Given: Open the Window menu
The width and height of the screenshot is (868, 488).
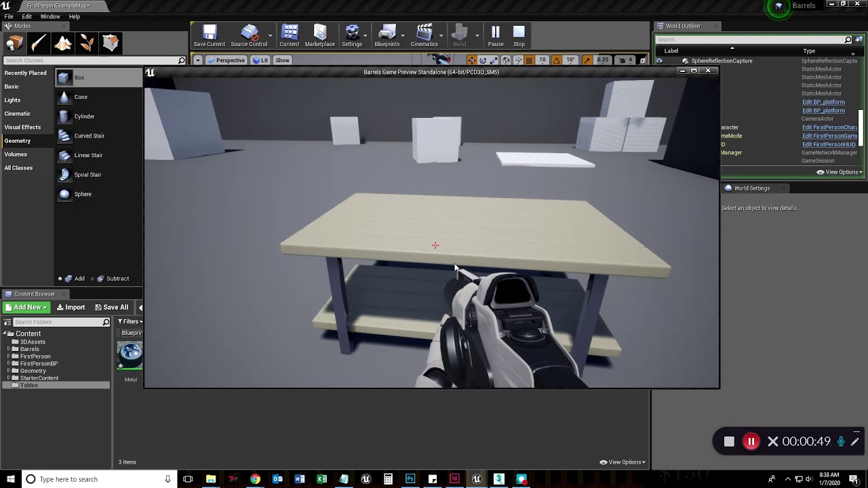Looking at the screenshot, I should pyautogui.click(x=50, y=16).
